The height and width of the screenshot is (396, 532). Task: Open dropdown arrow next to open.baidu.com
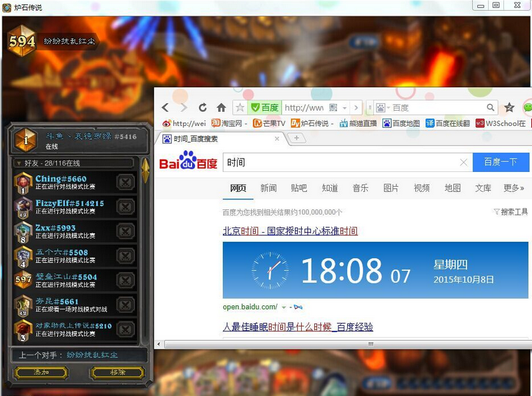[x=284, y=307]
